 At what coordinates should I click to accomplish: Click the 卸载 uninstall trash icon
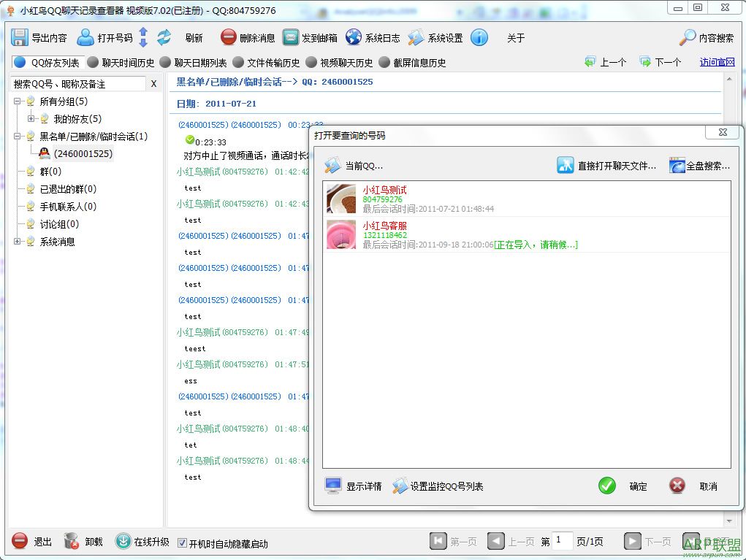[x=71, y=541]
